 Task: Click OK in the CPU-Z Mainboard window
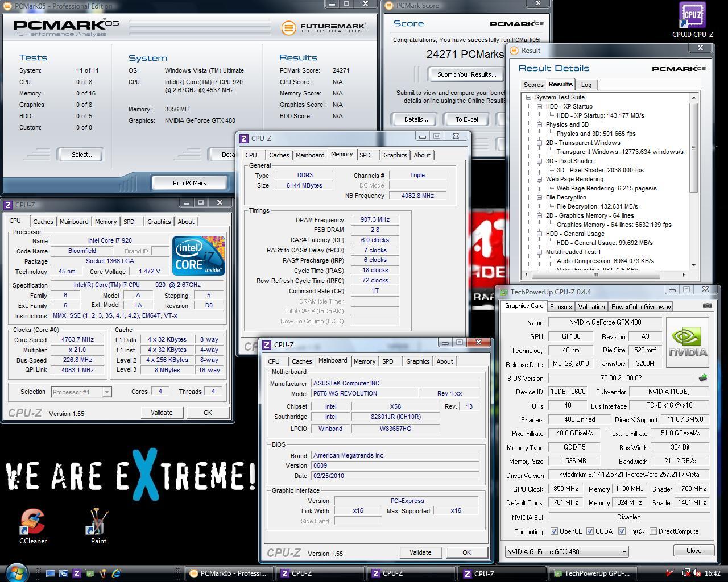point(466,552)
